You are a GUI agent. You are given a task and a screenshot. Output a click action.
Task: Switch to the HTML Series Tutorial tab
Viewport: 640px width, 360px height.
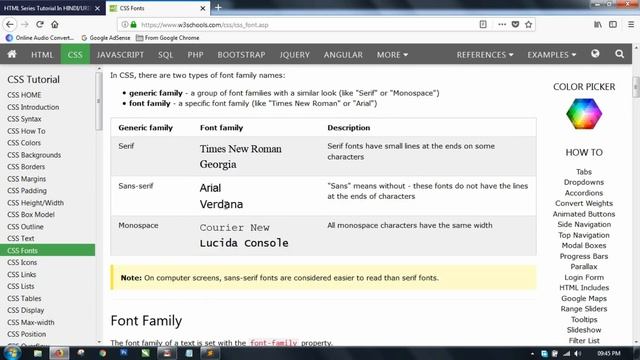pos(47,8)
